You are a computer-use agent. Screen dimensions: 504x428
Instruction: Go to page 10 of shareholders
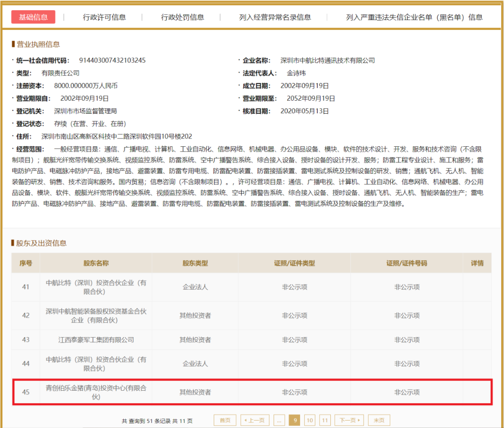[x=309, y=420]
